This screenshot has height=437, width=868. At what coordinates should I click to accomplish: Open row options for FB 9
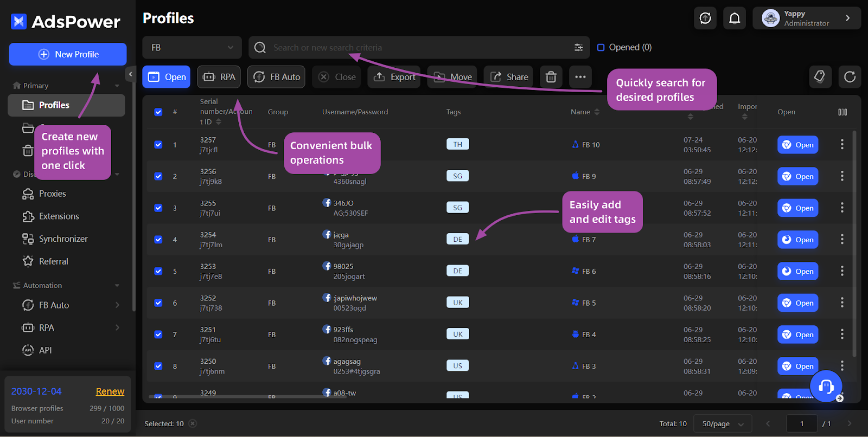(842, 176)
